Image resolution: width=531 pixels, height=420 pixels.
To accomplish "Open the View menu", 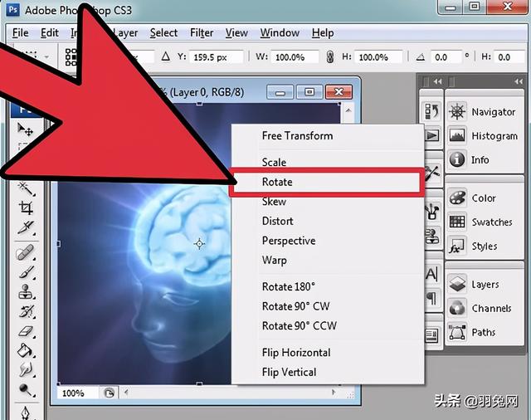I will [236, 33].
